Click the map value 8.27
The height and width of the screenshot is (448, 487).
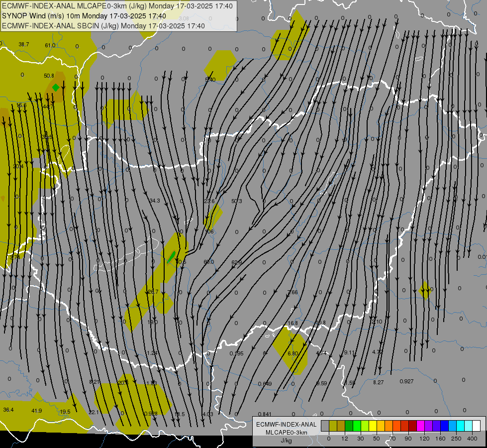378,382
